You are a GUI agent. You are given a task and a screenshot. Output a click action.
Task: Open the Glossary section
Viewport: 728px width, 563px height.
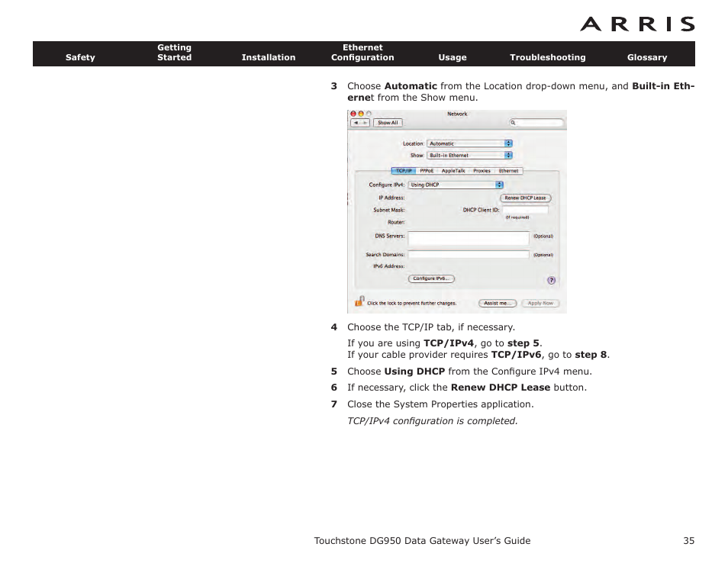[x=647, y=57]
